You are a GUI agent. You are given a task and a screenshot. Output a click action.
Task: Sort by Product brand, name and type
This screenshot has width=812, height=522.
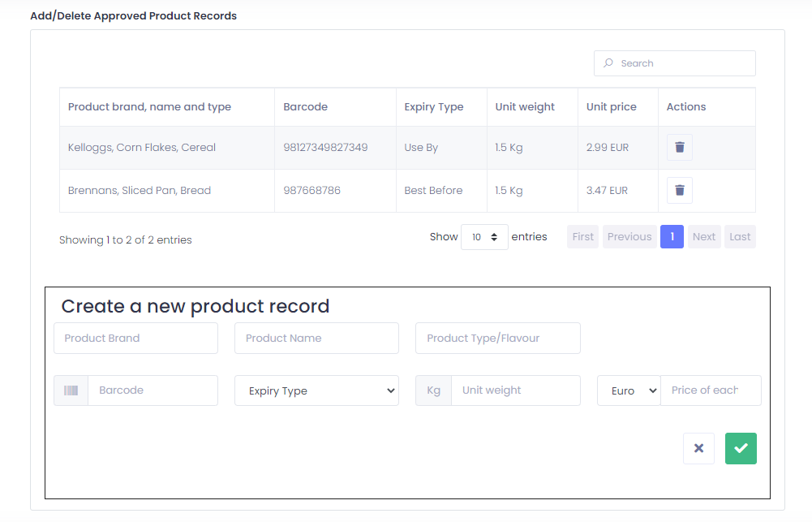167,107
